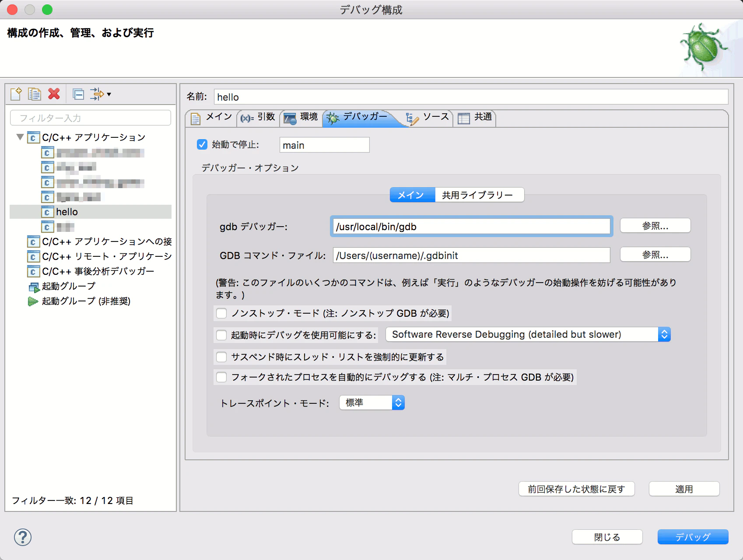
Task: Click the .gdbinit command file field
Action: click(x=471, y=255)
